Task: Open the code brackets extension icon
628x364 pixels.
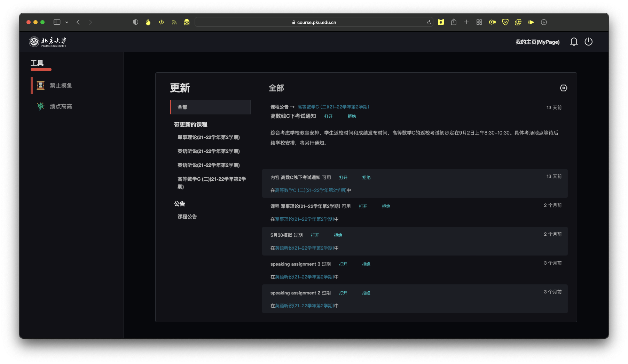Action: [161, 22]
